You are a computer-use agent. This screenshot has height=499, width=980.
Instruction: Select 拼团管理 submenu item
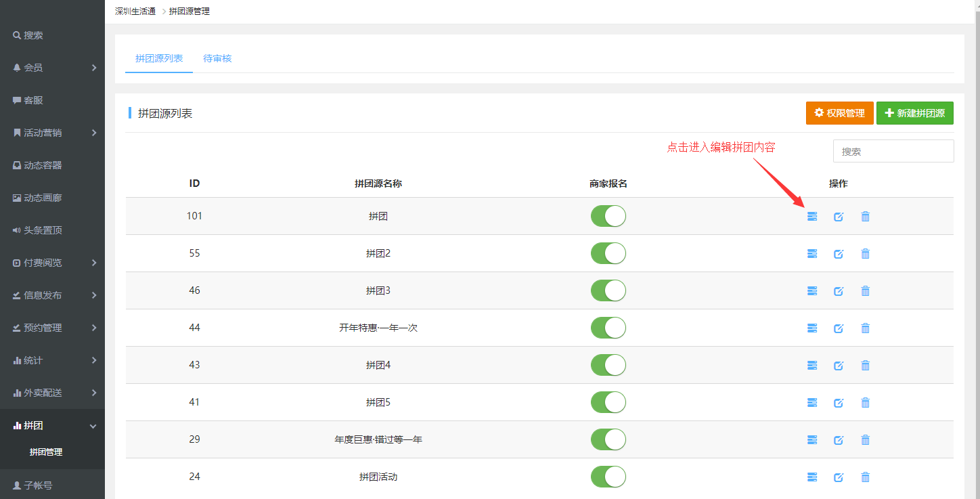point(46,452)
